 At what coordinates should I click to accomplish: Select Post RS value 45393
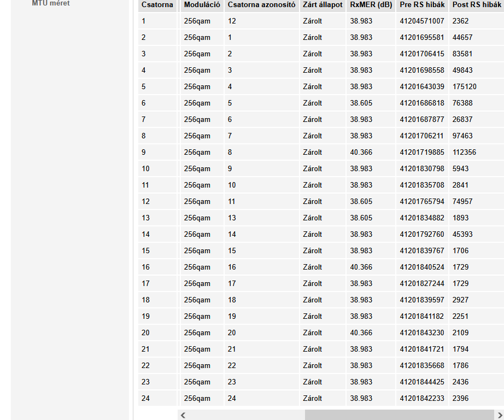tap(462, 234)
